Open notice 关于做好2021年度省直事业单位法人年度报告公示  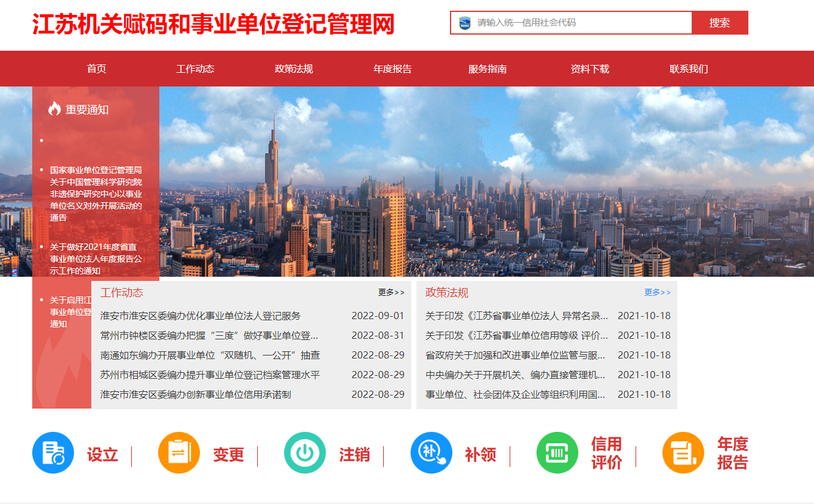pos(96,259)
